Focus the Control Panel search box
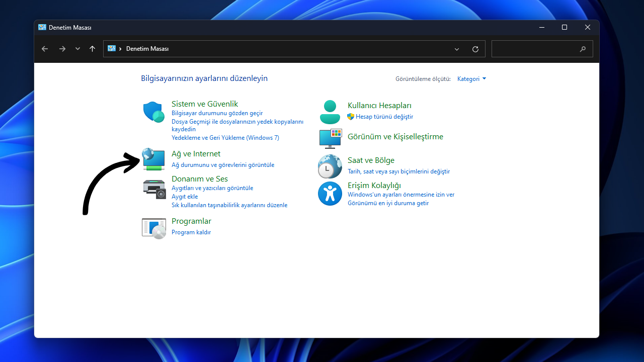The height and width of the screenshot is (362, 644). click(542, 49)
